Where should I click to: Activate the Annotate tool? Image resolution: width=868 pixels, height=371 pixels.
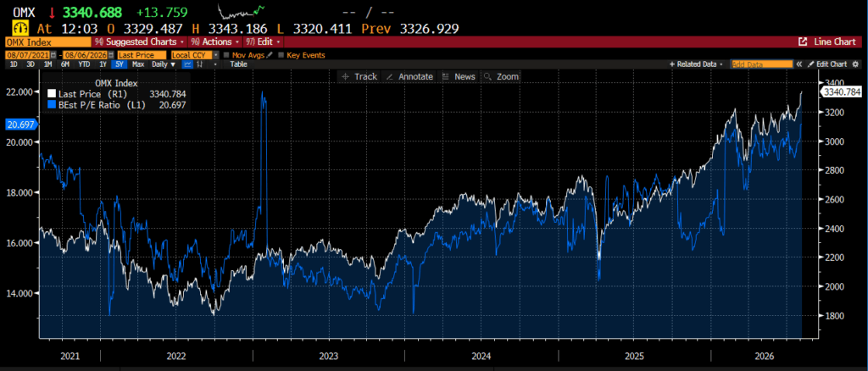[x=409, y=76]
